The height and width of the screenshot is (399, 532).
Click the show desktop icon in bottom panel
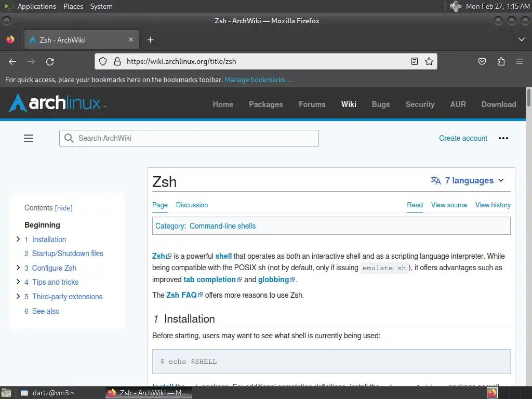coord(6,393)
